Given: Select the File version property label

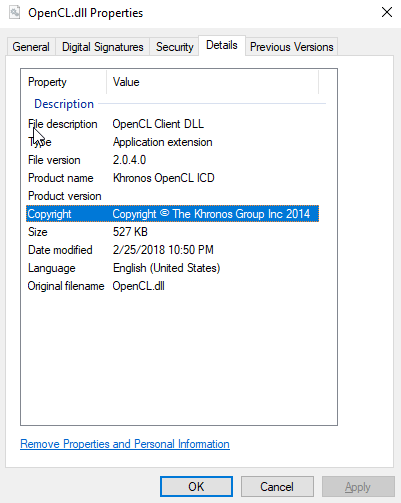Looking at the screenshot, I should pyautogui.click(x=54, y=160).
